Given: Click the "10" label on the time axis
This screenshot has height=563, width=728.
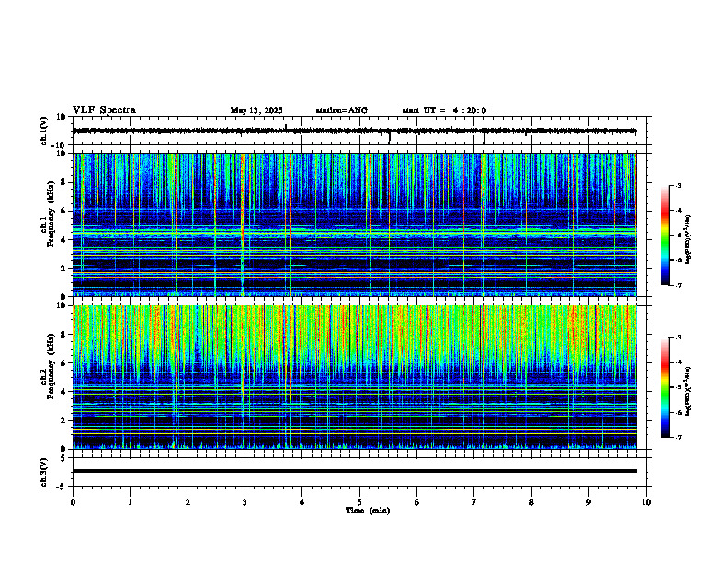Looking at the screenshot, I should tap(646, 502).
